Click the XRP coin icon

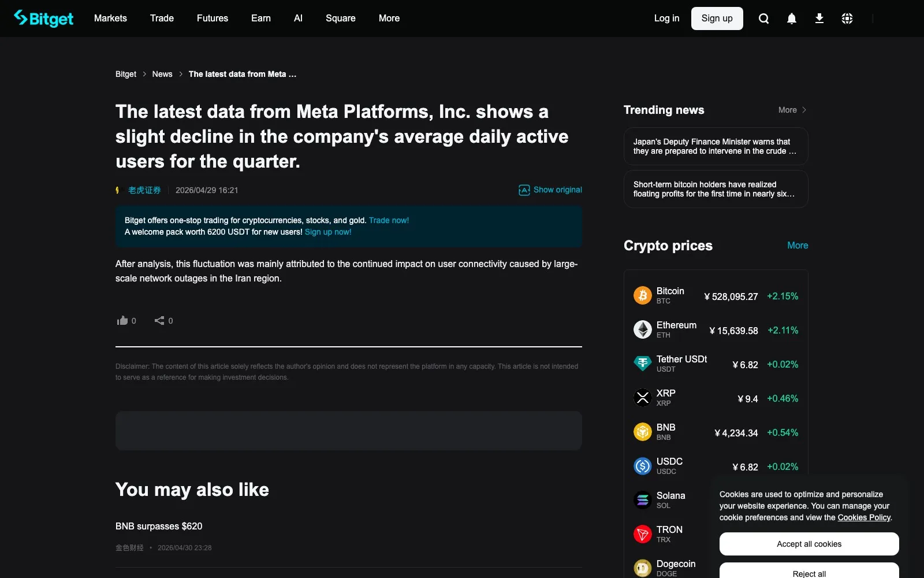[x=643, y=398]
